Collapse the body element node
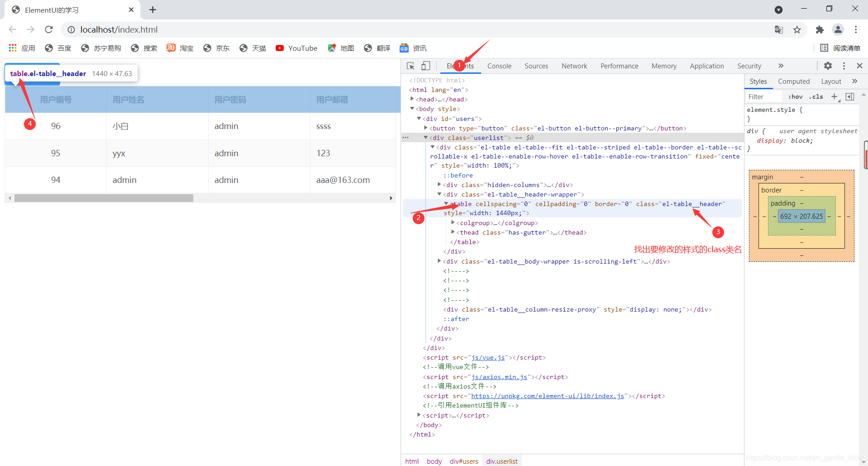 coord(412,109)
